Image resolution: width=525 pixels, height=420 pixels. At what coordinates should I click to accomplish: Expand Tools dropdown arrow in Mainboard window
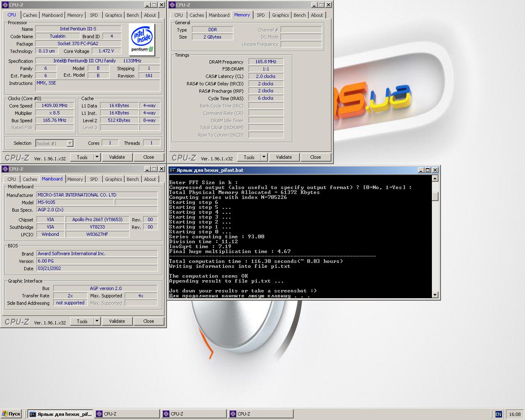tap(97, 321)
